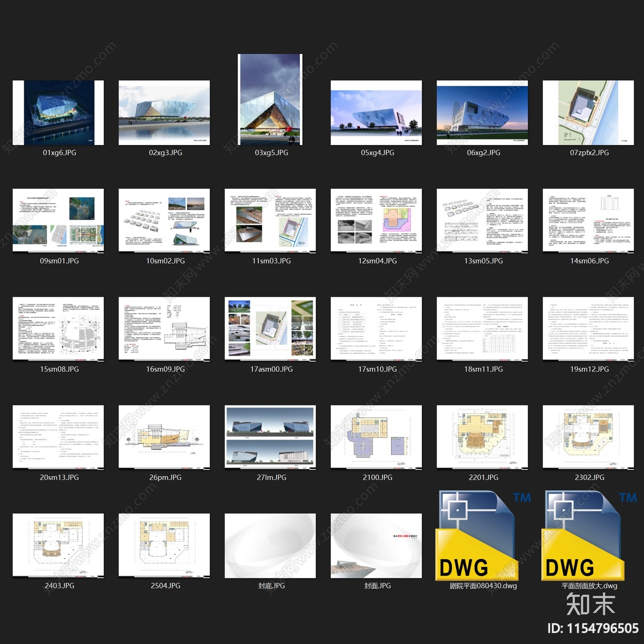Screen dimensions: 644x644
Task: Click the 2100.JPG file name
Action: click(x=378, y=477)
